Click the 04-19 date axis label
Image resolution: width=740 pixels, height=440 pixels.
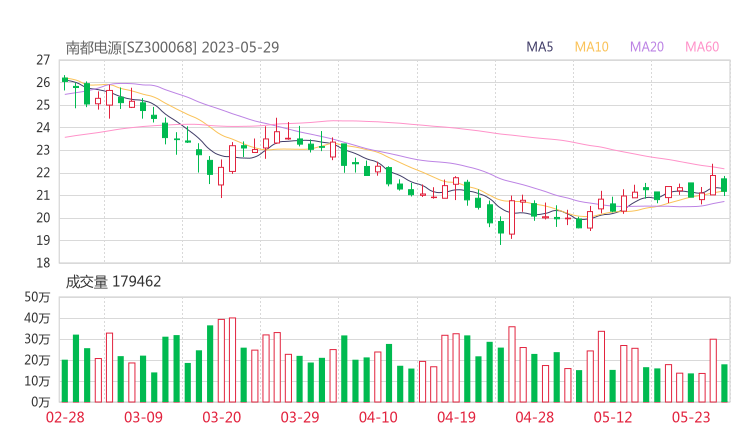456,417
